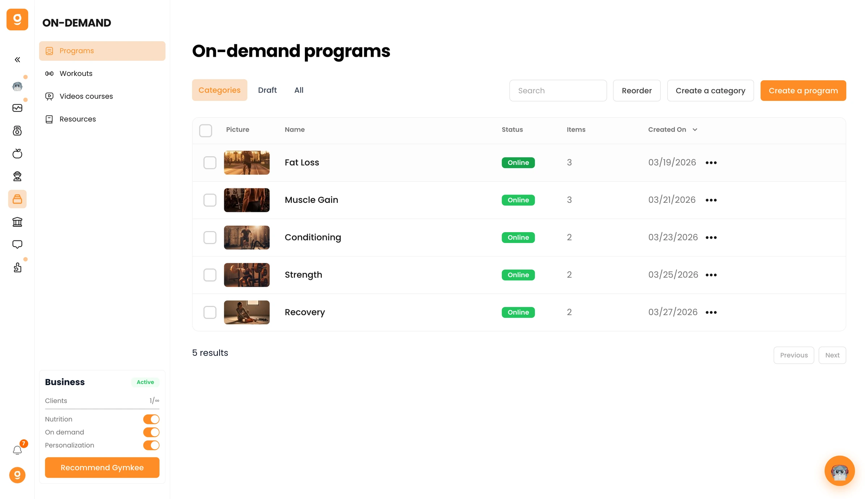Click the Reorder button

coord(637,90)
